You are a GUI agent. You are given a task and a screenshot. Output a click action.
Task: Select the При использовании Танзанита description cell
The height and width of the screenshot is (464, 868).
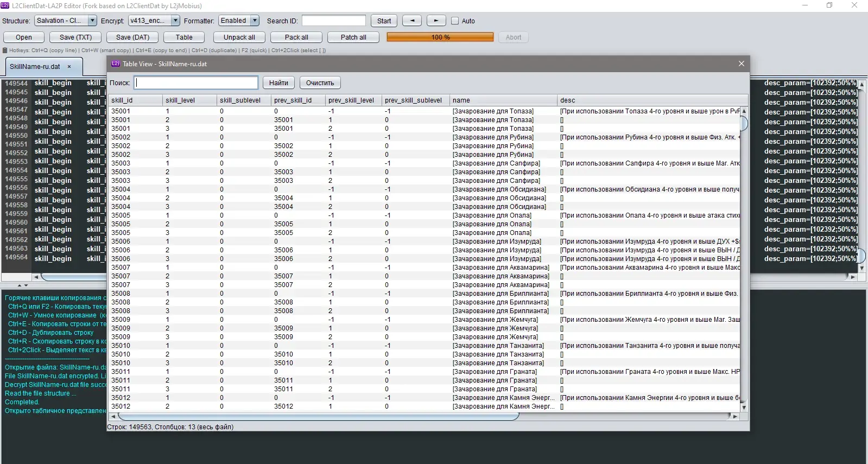pyautogui.click(x=650, y=345)
